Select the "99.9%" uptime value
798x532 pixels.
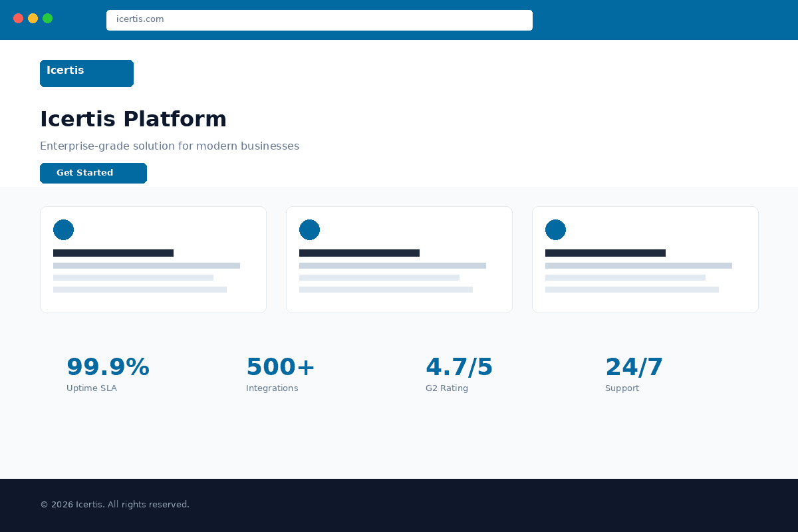click(108, 367)
